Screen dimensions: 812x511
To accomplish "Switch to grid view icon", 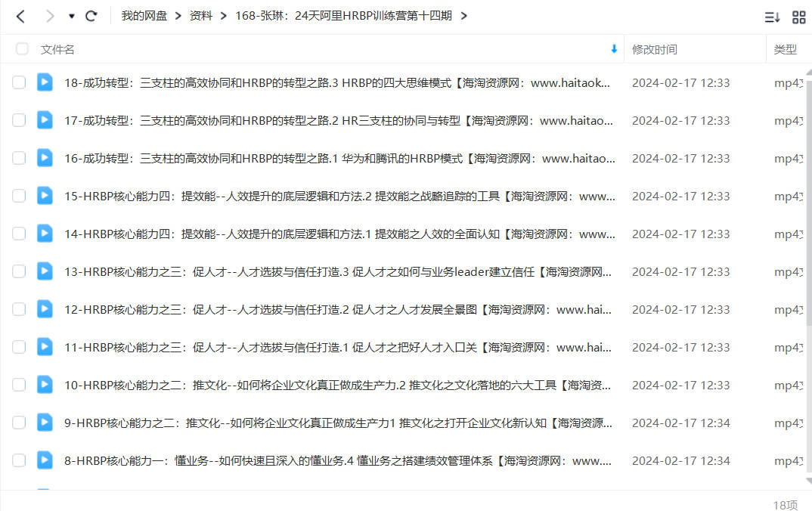I will tap(799, 17).
